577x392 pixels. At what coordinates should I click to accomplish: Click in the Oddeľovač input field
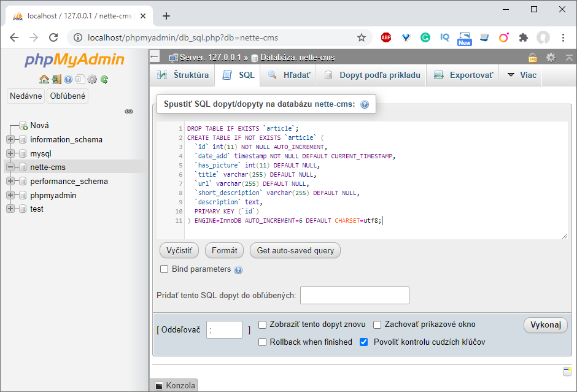click(x=224, y=329)
